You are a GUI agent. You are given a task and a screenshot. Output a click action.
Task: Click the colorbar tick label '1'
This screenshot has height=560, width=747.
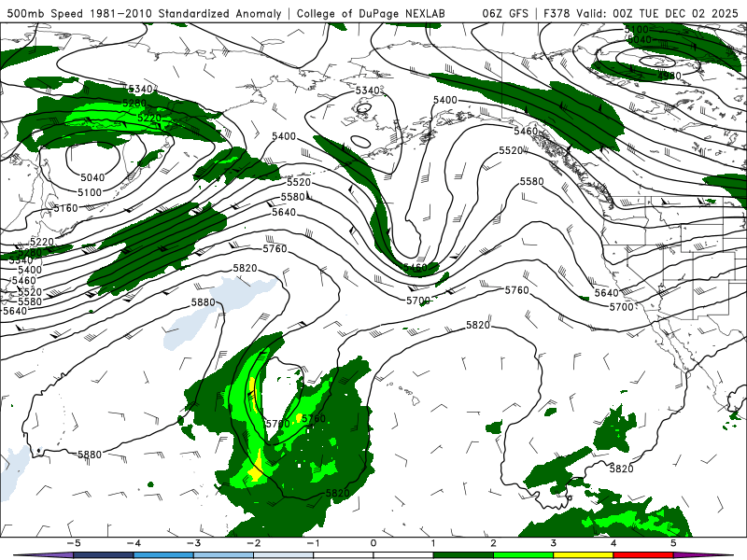click(433, 543)
